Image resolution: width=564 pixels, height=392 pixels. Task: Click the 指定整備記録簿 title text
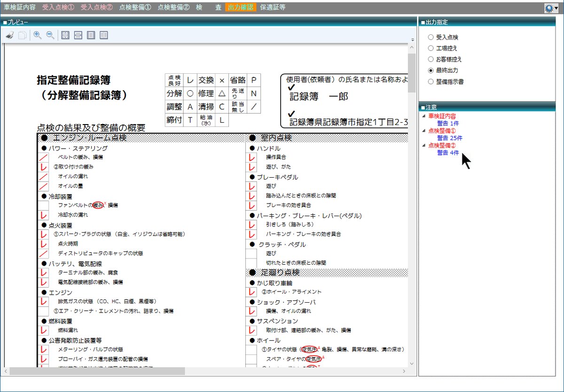click(x=74, y=80)
